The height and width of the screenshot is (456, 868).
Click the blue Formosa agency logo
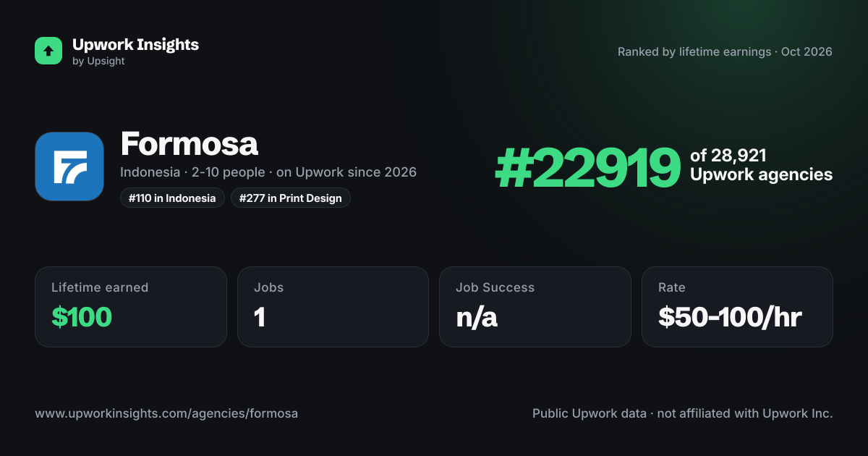pos(69,166)
